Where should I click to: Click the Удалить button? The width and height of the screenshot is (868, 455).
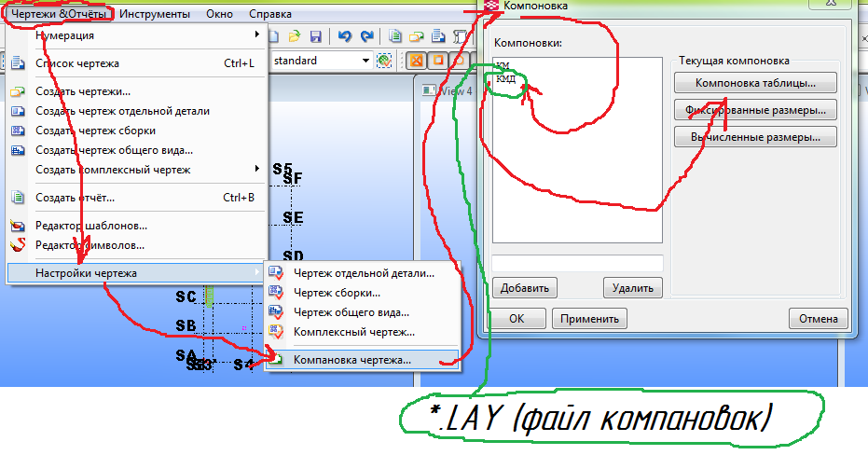633,288
